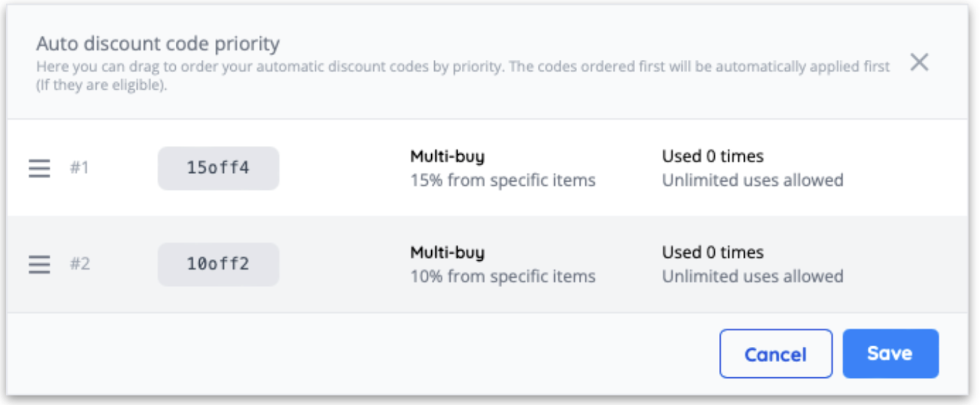The image size is (980, 405).
Task: Select the 10off2 discount code chip
Action: point(218,264)
